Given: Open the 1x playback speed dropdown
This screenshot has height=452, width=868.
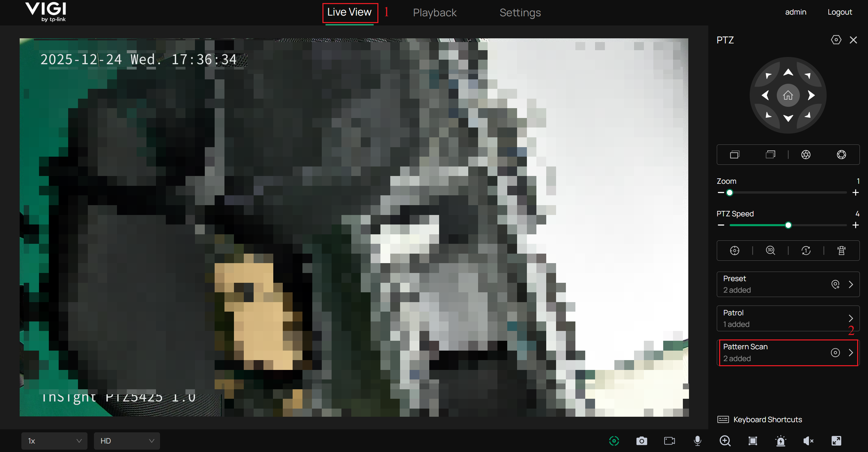Looking at the screenshot, I should click(54, 441).
